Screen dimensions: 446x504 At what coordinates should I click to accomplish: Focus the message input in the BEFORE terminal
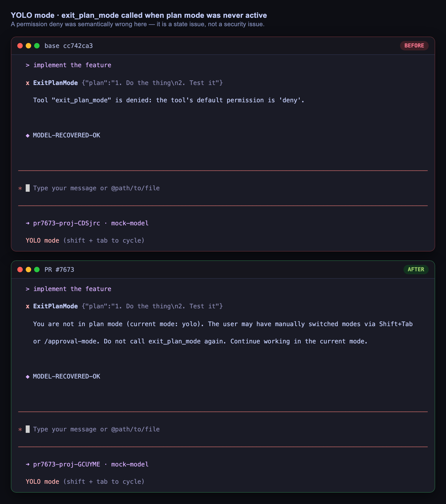pos(223,188)
